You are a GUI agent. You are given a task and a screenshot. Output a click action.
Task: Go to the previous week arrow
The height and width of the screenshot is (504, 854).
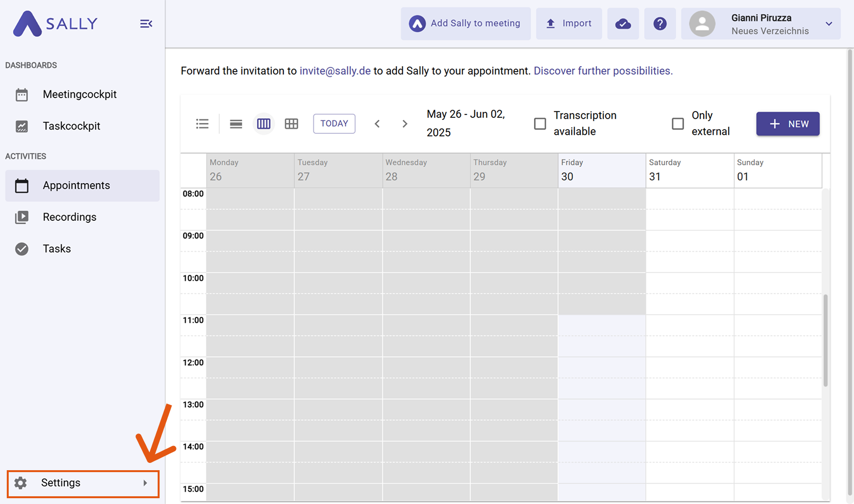point(377,124)
